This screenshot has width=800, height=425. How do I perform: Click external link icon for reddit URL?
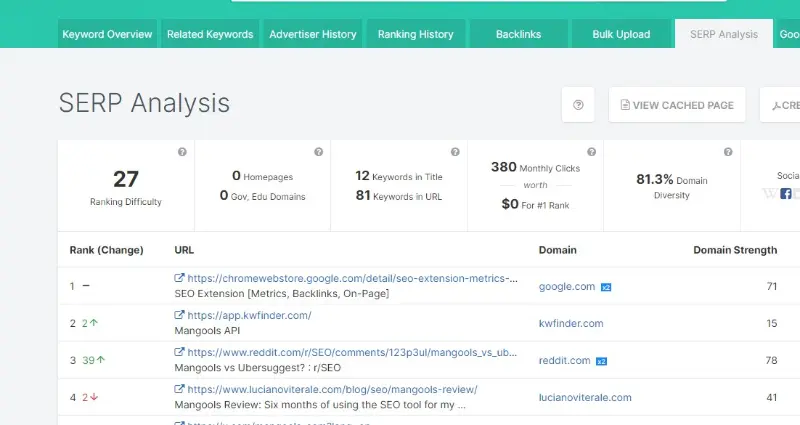[x=179, y=352]
